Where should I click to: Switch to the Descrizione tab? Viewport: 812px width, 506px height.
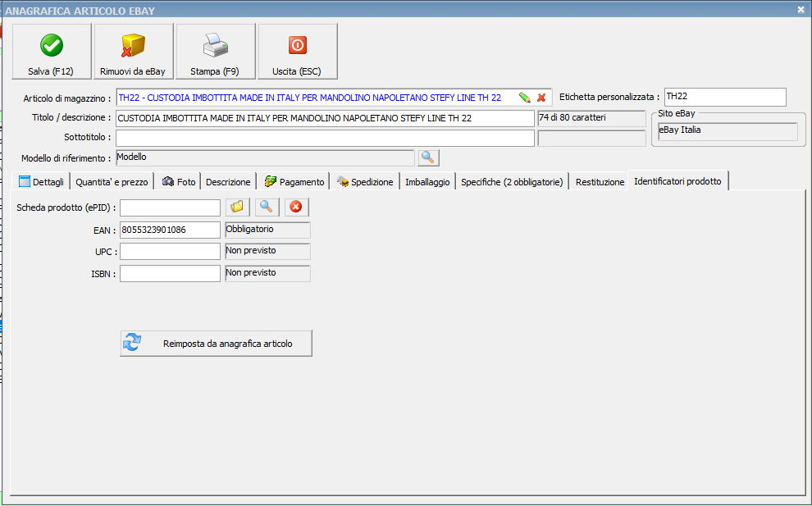(x=228, y=182)
